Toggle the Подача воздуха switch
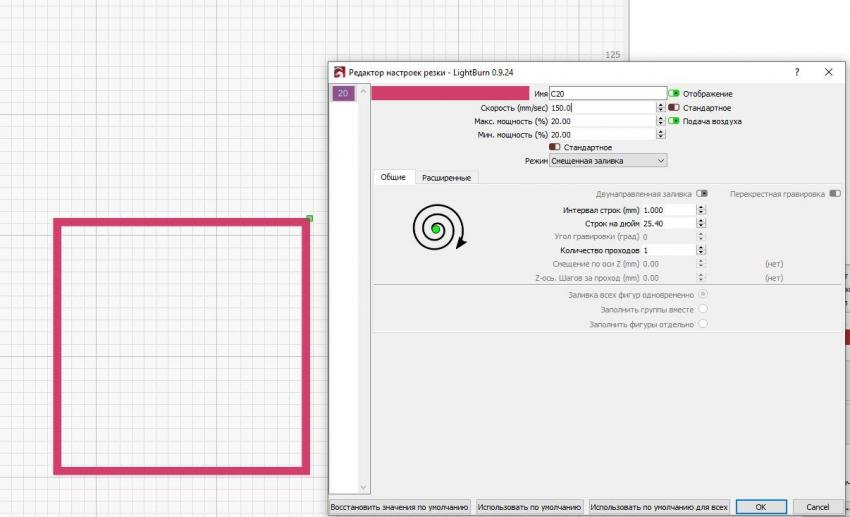 pos(674,121)
